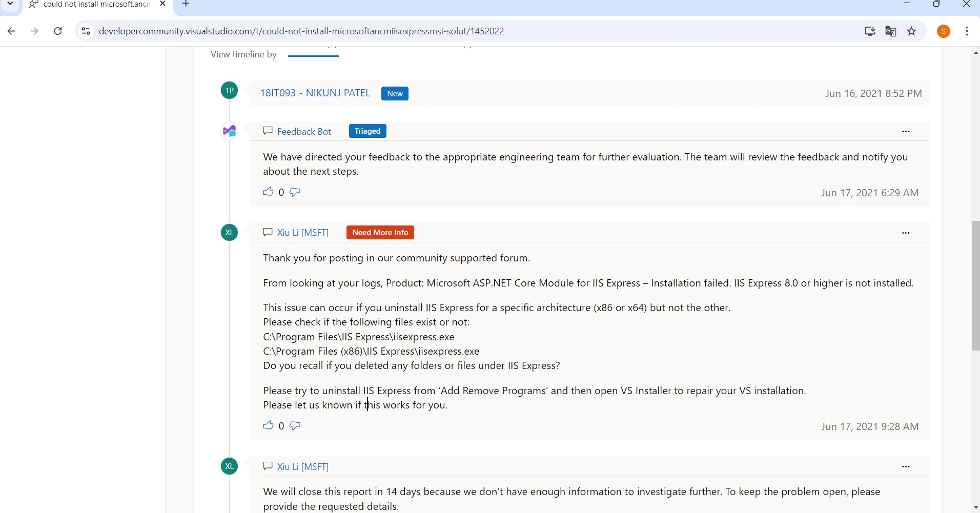Downvote the Xiu Li IIS Express comment

coord(295,426)
